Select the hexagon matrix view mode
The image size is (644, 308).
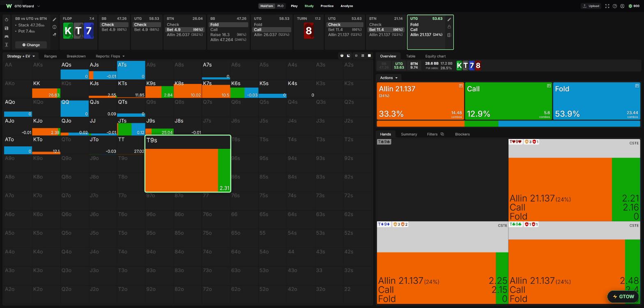[x=342, y=56]
